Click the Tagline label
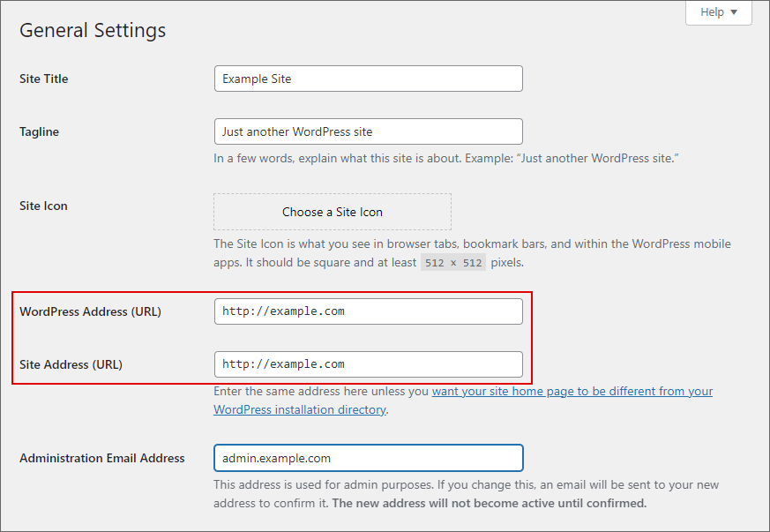 (x=40, y=131)
